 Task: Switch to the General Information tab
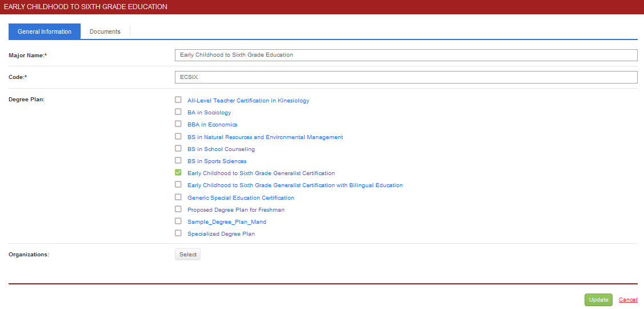[x=45, y=31]
